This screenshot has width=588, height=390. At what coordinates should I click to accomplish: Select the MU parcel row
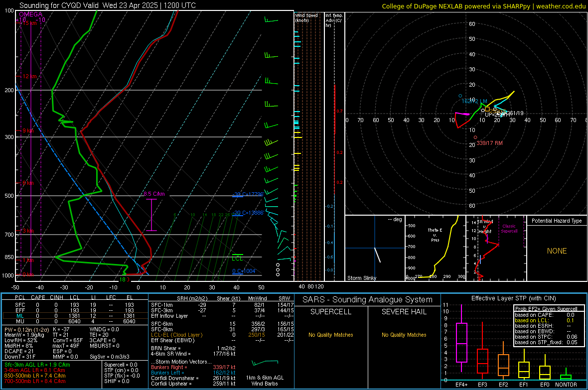click(x=75, y=321)
